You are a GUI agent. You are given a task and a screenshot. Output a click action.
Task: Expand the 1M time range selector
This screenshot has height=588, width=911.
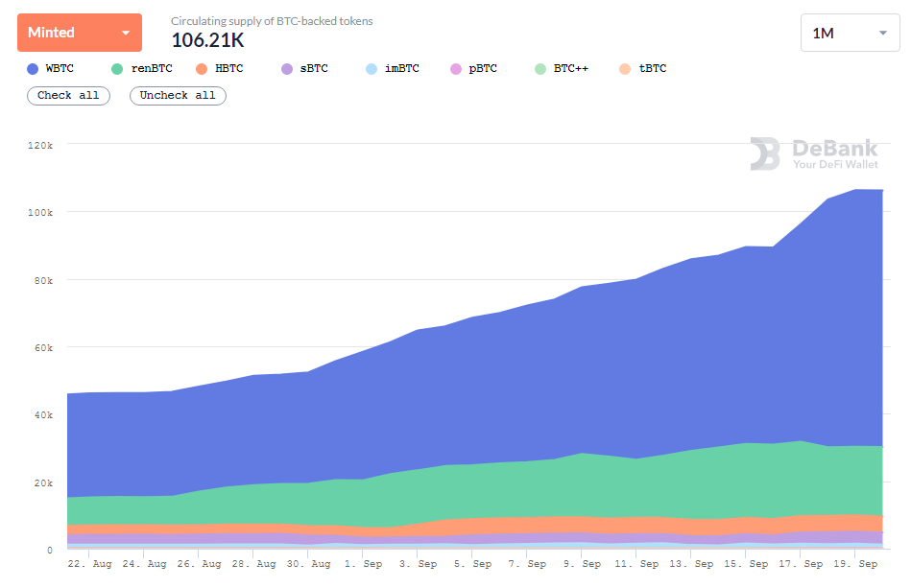click(850, 33)
